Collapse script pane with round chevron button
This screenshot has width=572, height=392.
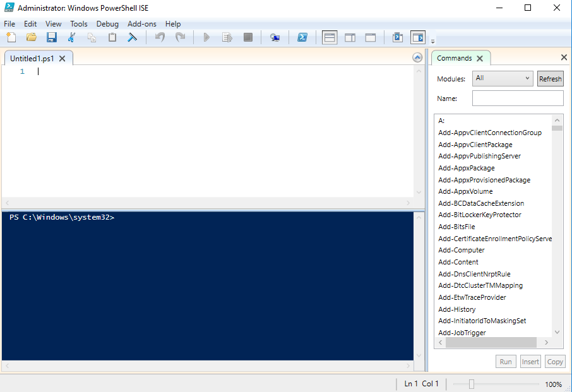[x=417, y=57]
